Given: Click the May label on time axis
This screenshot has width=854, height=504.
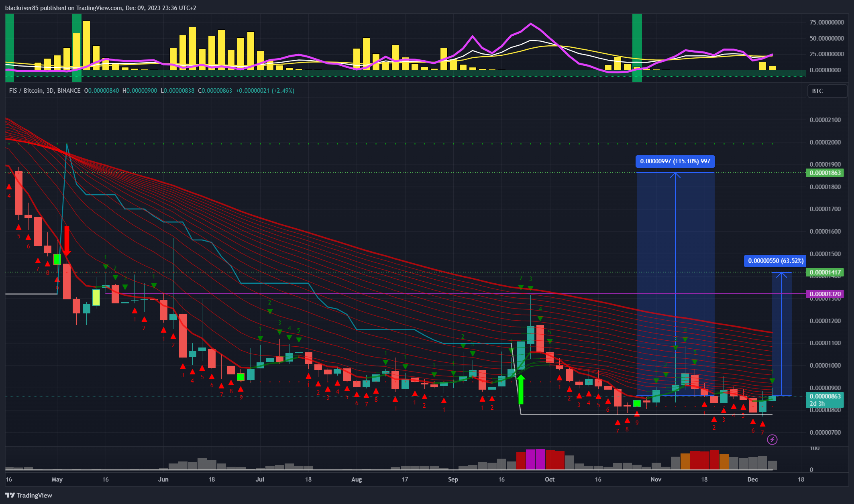Looking at the screenshot, I should [x=57, y=480].
